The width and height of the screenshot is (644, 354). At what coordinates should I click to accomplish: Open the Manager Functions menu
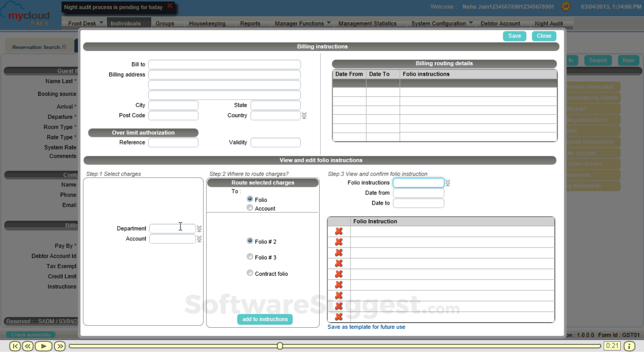pos(303,23)
